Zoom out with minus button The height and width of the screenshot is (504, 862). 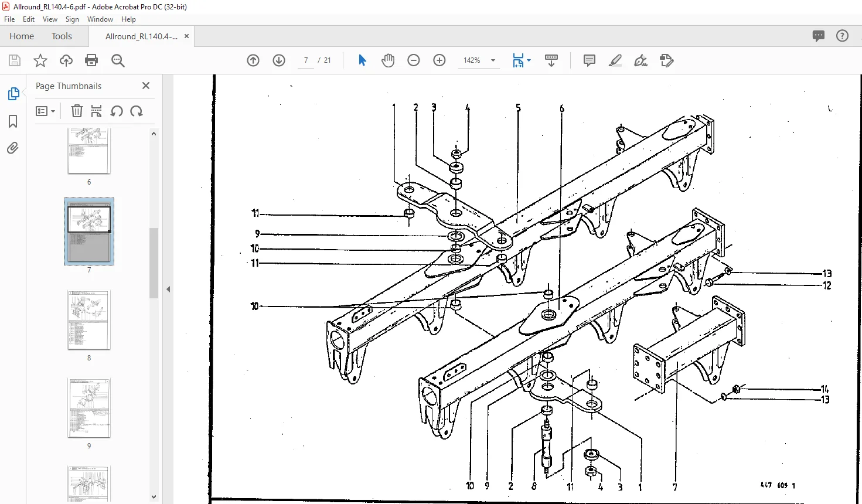pyautogui.click(x=414, y=60)
